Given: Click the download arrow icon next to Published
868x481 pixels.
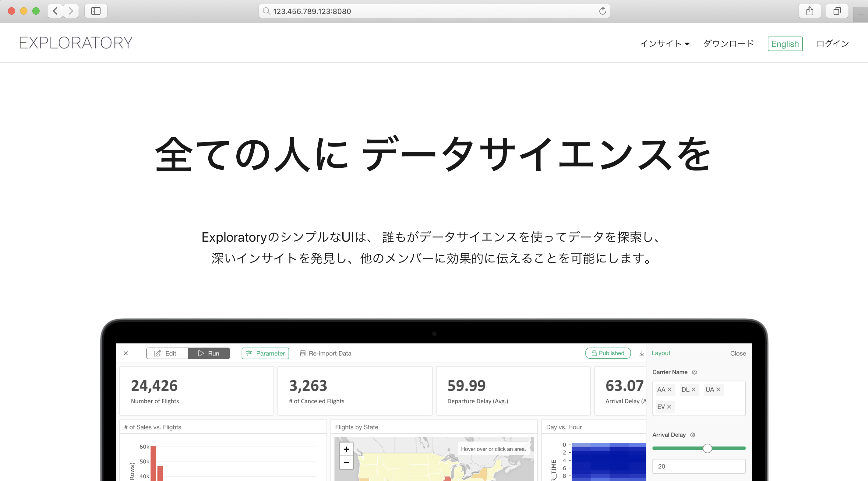Looking at the screenshot, I should coord(642,353).
